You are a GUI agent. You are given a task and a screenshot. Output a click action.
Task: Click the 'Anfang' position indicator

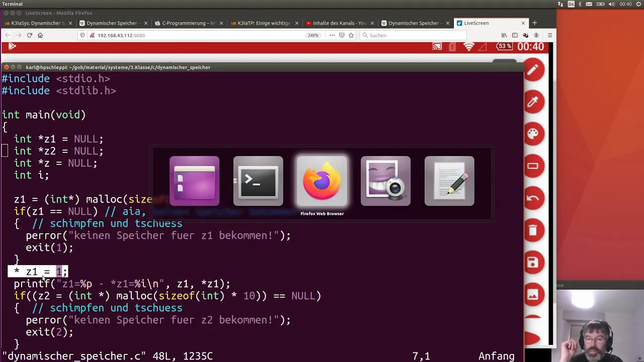tap(496, 356)
